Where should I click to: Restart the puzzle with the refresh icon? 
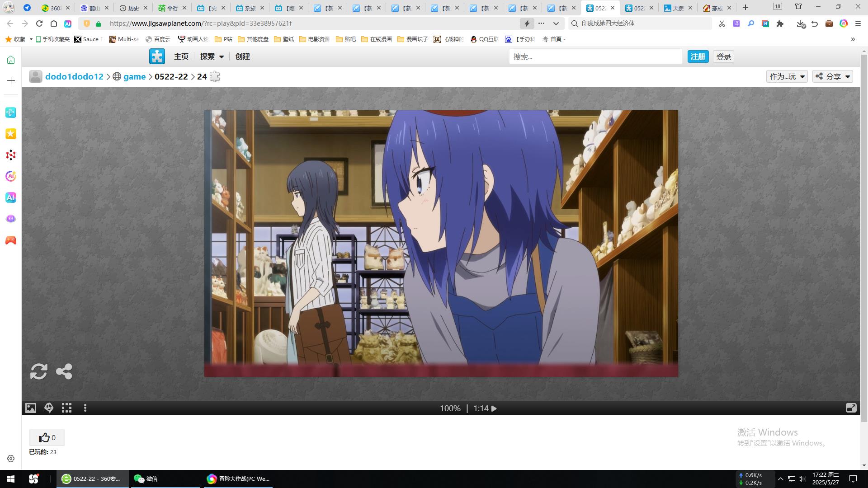point(39,371)
